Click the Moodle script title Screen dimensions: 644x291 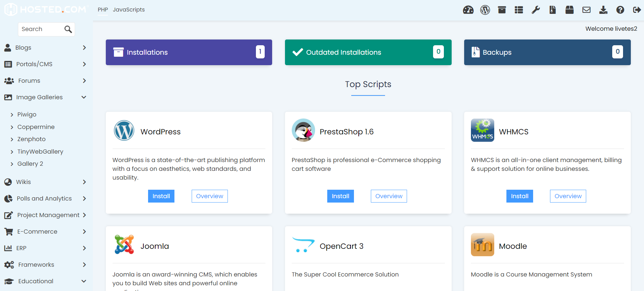513,246
